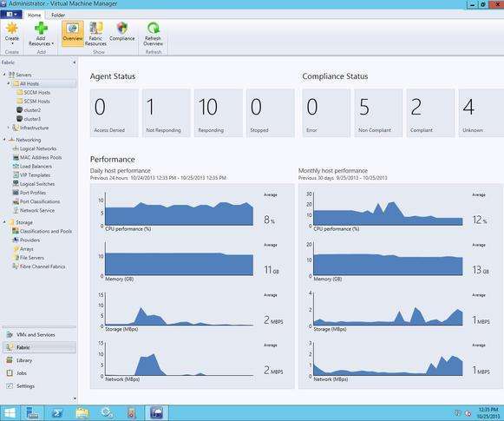Image resolution: width=504 pixels, height=421 pixels.
Task: Click the Not Responding agent tile
Action: (167, 113)
